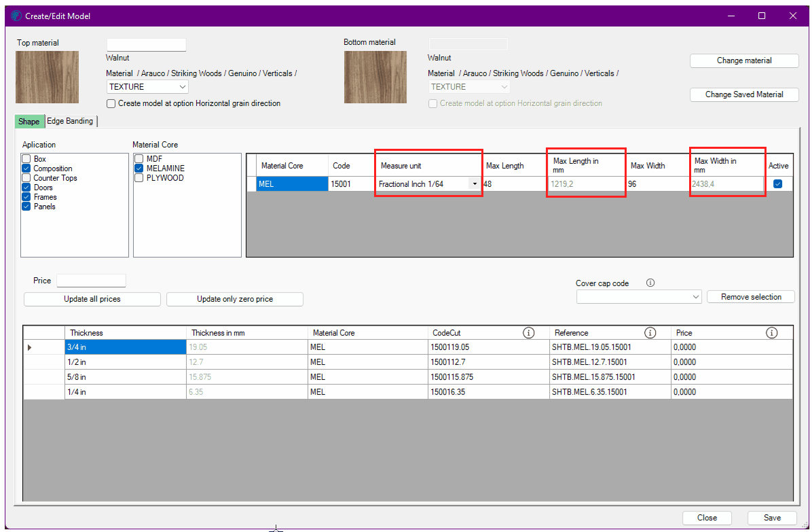
Task: Check the MDF material core
Action: point(139,158)
